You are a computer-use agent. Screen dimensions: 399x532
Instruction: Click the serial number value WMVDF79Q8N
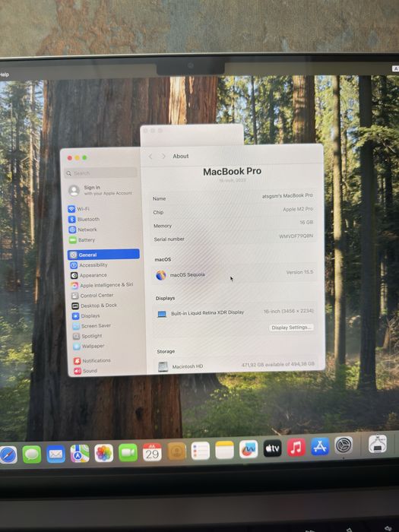click(296, 236)
